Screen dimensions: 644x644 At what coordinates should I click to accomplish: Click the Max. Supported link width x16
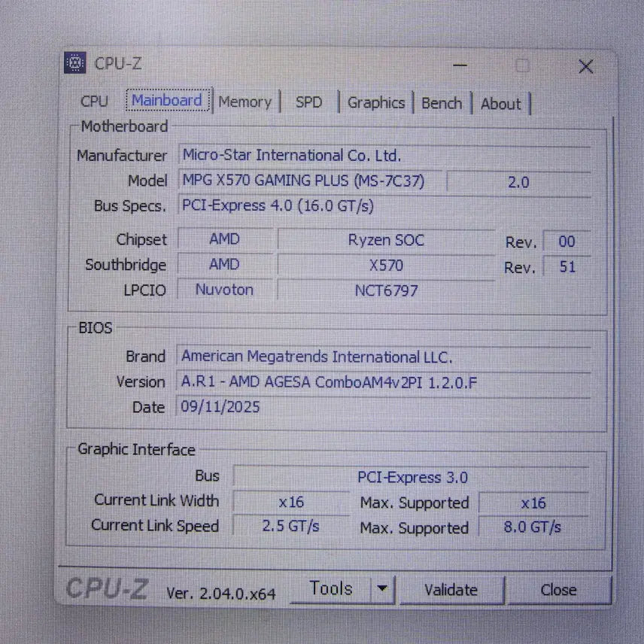click(533, 503)
